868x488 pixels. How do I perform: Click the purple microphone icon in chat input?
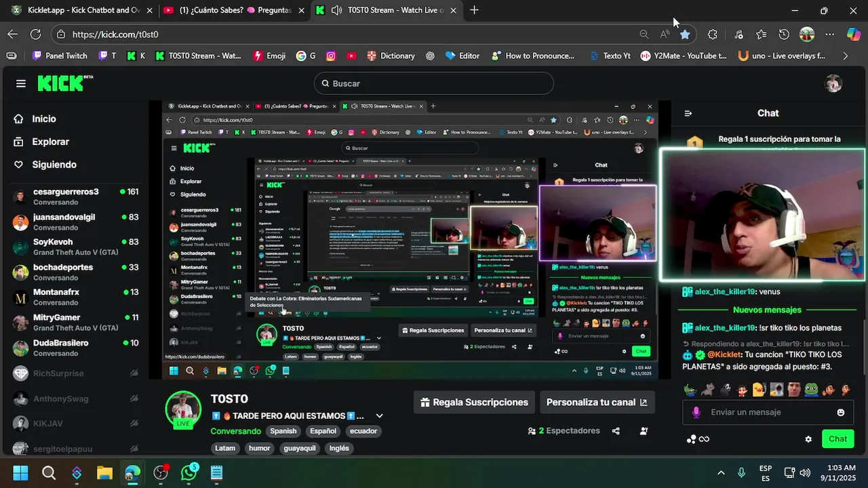pos(696,412)
